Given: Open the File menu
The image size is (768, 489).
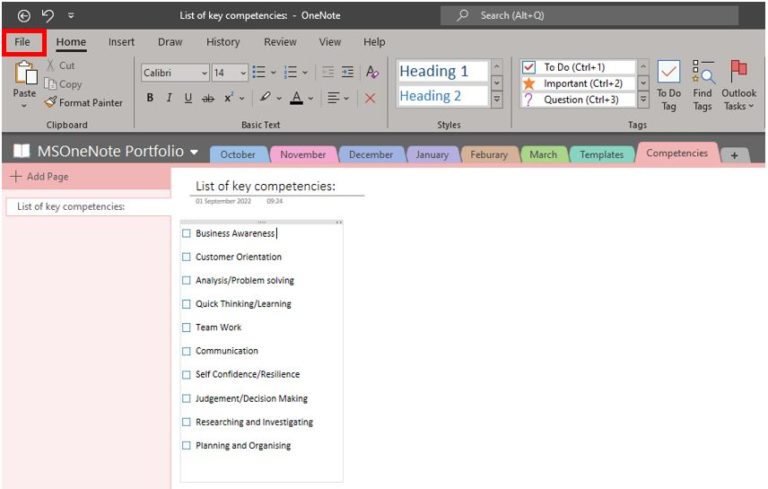Looking at the screenshot, I should coord(23,42).
